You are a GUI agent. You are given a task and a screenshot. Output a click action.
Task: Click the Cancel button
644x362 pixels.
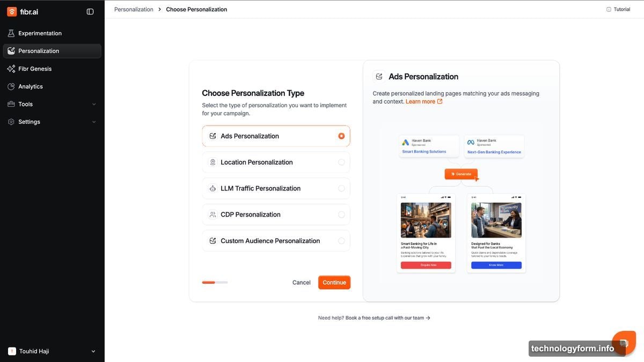pos(302,283)
